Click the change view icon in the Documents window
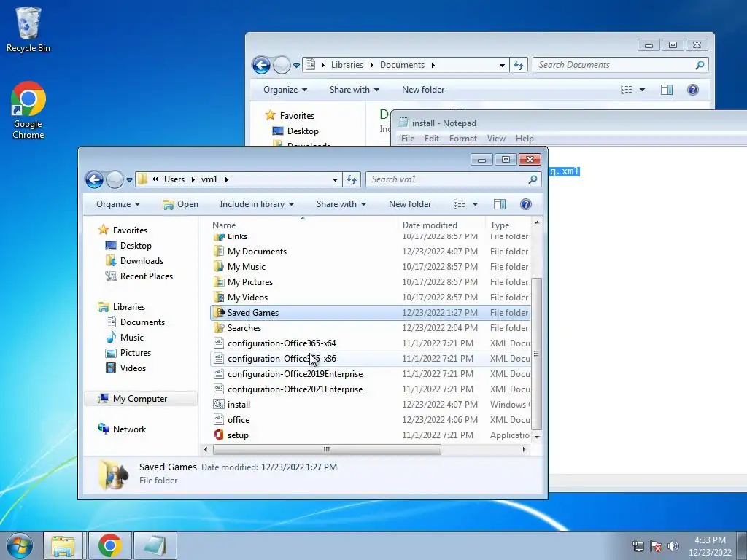Image resolution: width=747 pixels, height=560 pixels. 627,90
